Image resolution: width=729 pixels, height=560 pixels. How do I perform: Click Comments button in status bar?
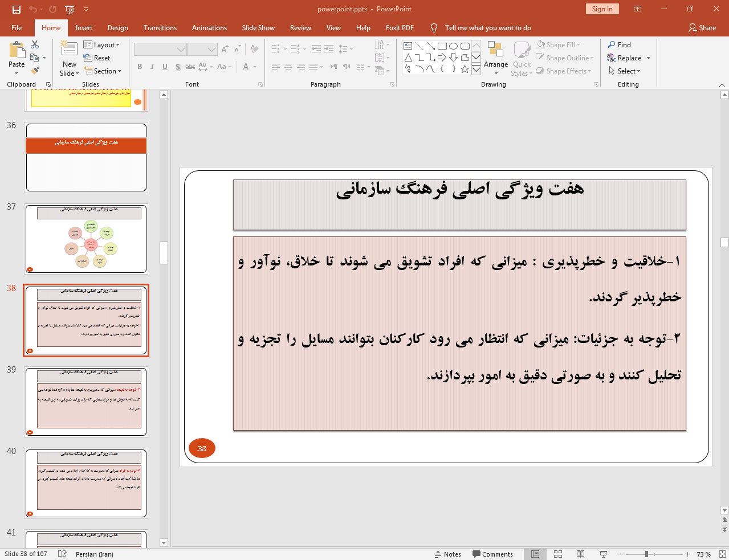(x=493, y=554)
